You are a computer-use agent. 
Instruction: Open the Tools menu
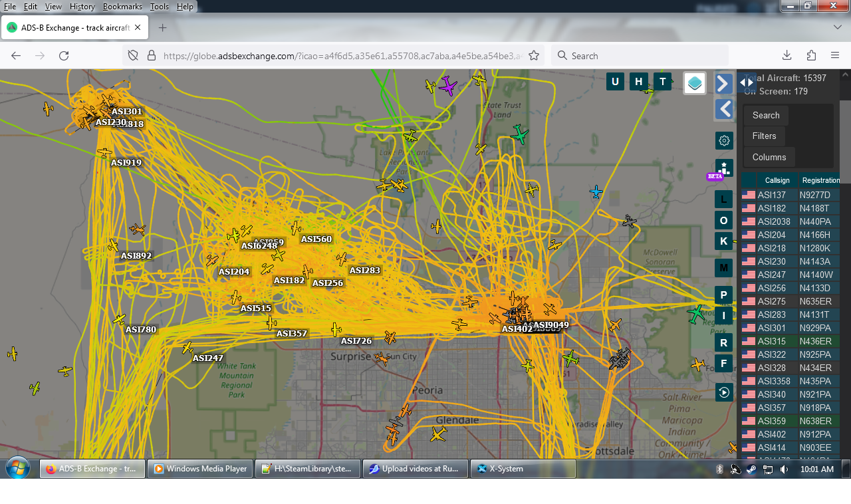[x=160, y=7]
